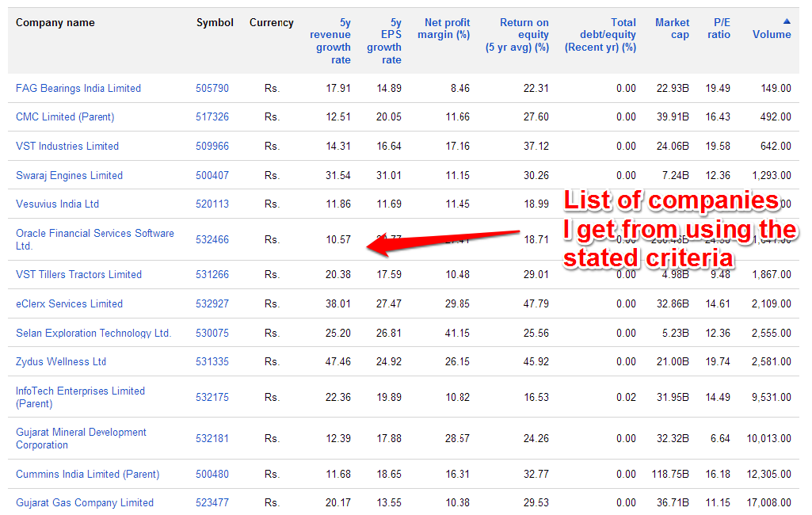Select P/E ratio value 6.64
The height and width of the screenshot is (515, 812).
(x=720, y=438)
